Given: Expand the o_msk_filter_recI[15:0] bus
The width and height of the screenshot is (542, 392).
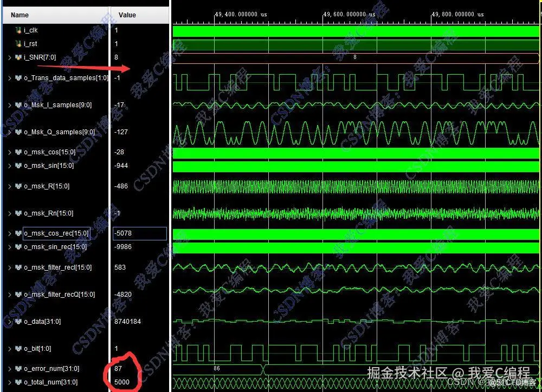Looking at the screenshot, I should 10,267.
